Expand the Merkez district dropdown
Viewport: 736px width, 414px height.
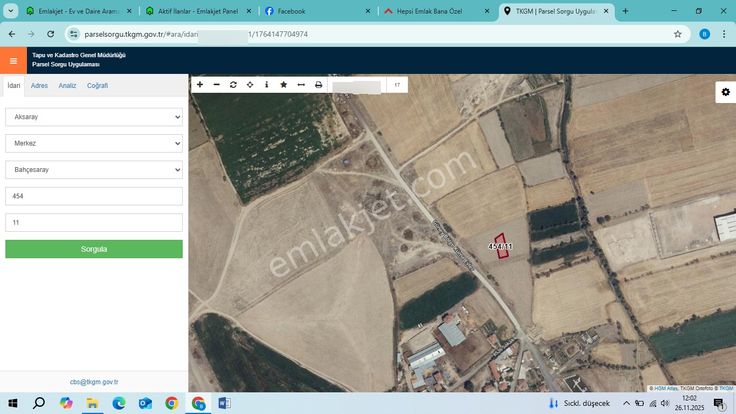pyautogui.click(x=94, y=143)
